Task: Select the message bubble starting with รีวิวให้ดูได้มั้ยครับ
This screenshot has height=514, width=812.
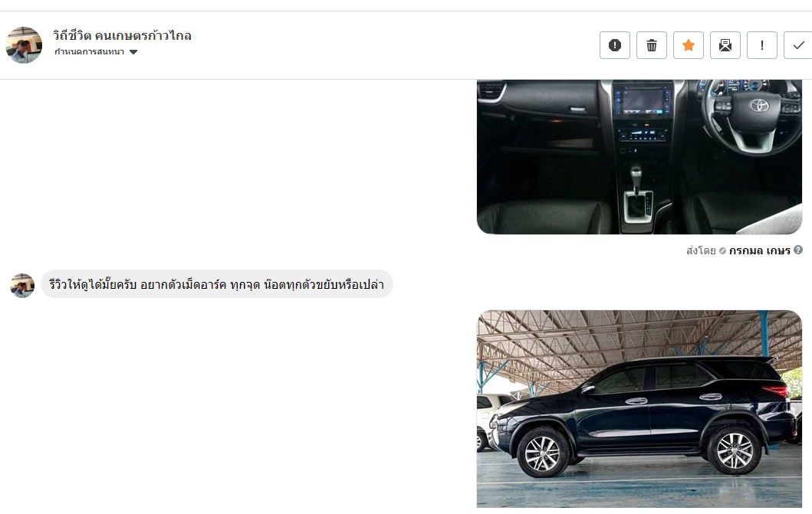Action: [216, 284]
